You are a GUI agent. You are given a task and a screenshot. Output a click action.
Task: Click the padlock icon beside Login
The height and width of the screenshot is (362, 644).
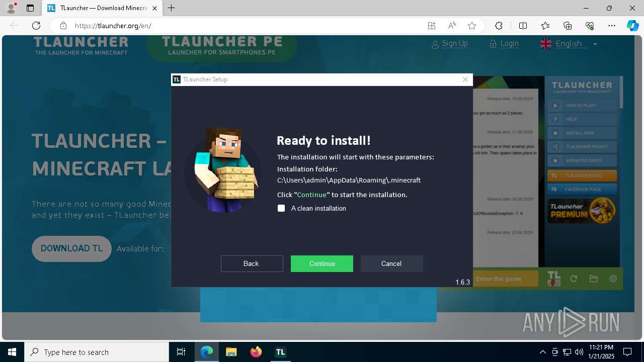pyautogui.click(x=493, y=44)
